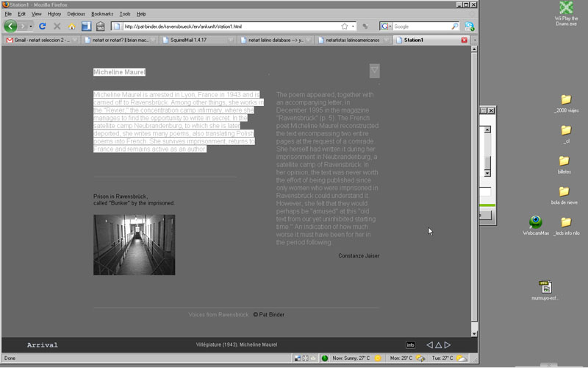Click the Voices from Ravensbrück link
The image size is (588, 368).
218,314
